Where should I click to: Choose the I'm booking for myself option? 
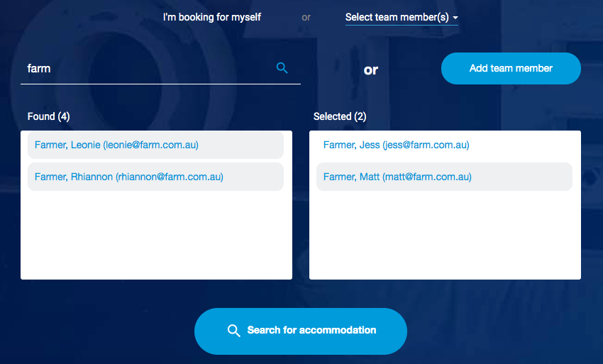pyautogui.click(x=212, y=17)
